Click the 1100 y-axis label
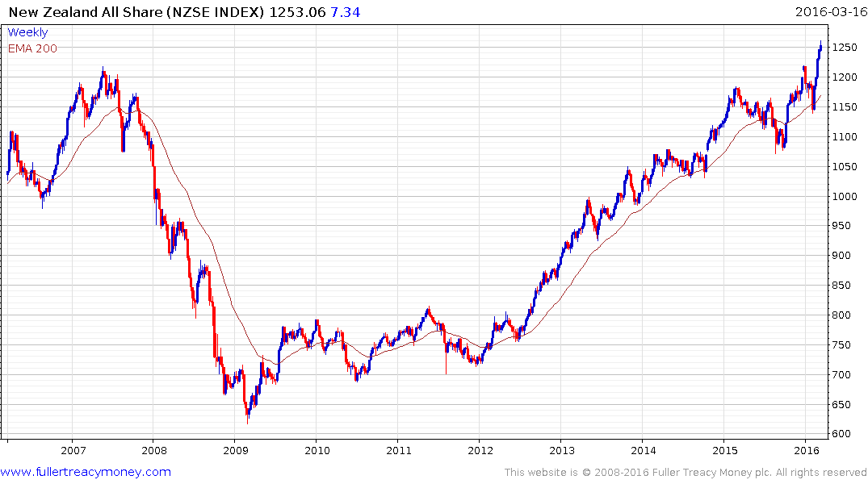Image resolution: width=868 pixels, height=484 pixels. pos(845,137)
